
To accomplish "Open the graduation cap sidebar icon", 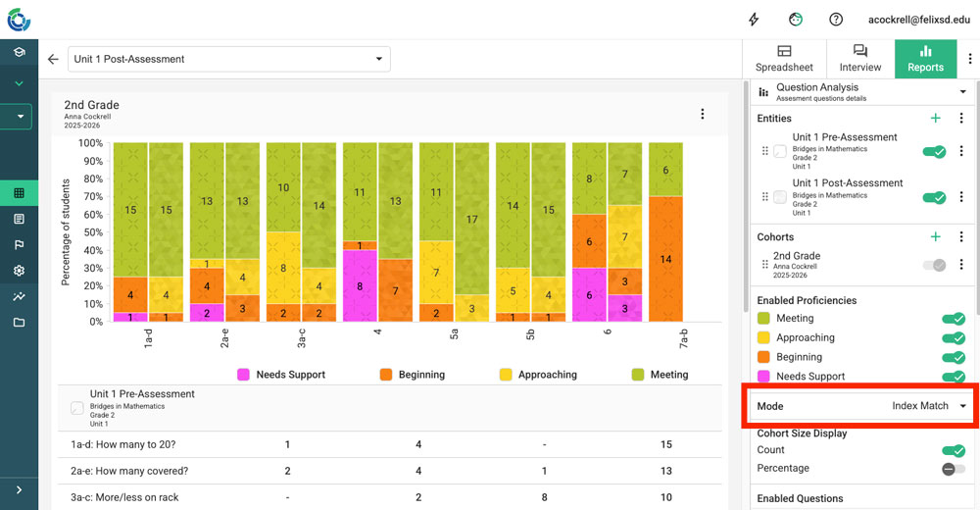I will (x=19, y=52).
